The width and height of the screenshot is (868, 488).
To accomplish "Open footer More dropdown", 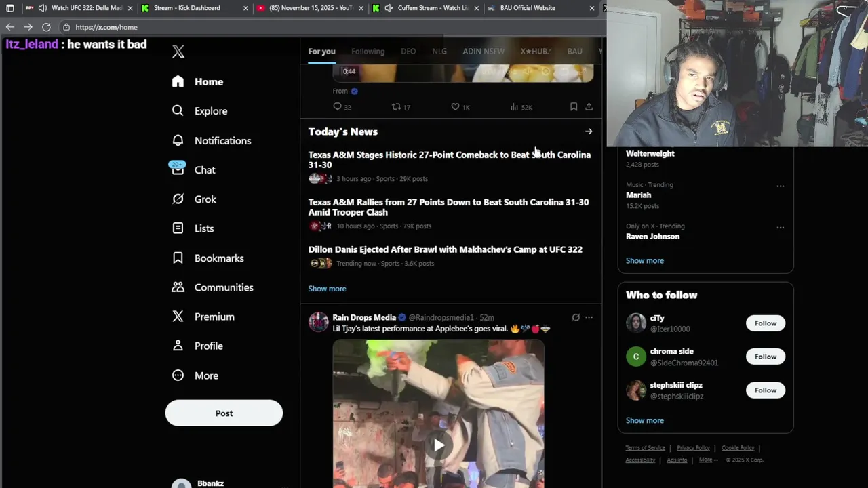I will (709, 460).
